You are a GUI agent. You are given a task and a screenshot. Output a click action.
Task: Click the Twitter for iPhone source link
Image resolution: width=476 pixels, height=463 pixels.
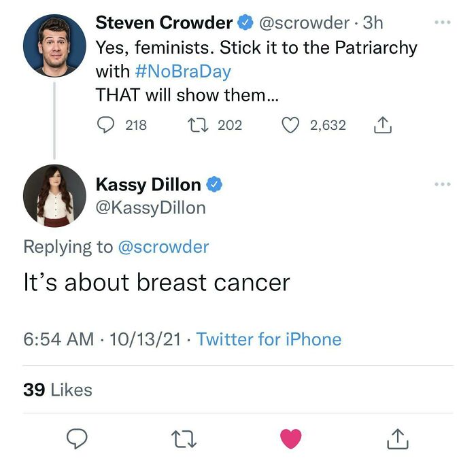point(269,339)
